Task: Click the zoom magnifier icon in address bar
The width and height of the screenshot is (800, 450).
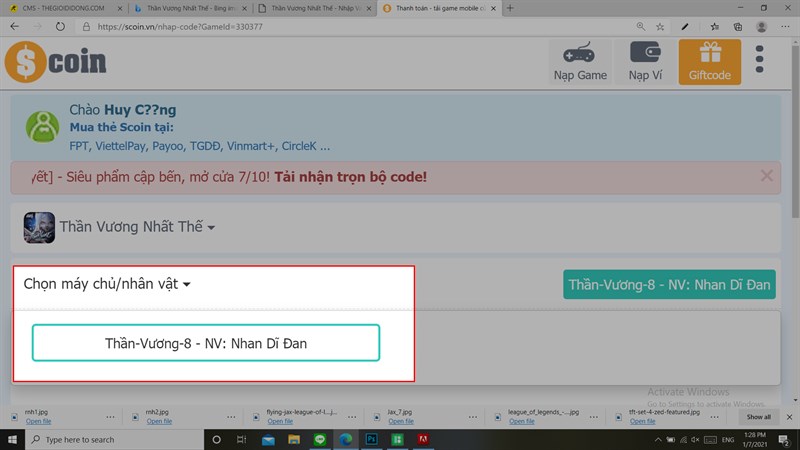Action: click(640, 27)
